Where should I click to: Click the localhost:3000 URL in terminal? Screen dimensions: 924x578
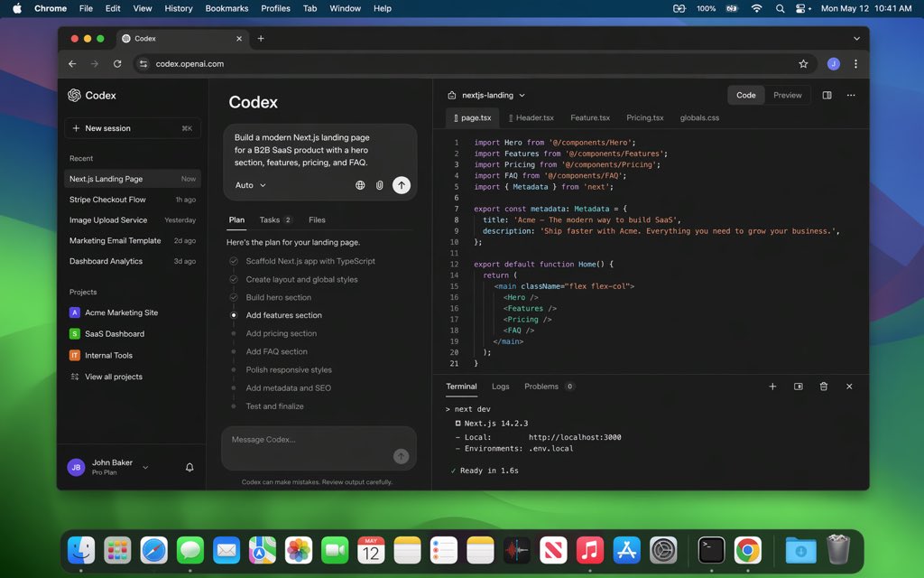click(x=575, y=437)
